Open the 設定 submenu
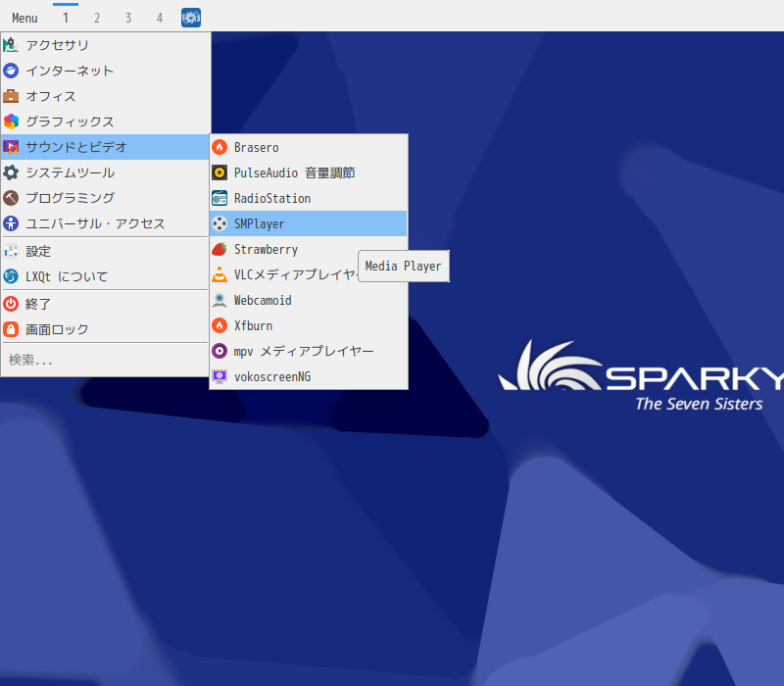Screen dimensions: 784x686 105,251
